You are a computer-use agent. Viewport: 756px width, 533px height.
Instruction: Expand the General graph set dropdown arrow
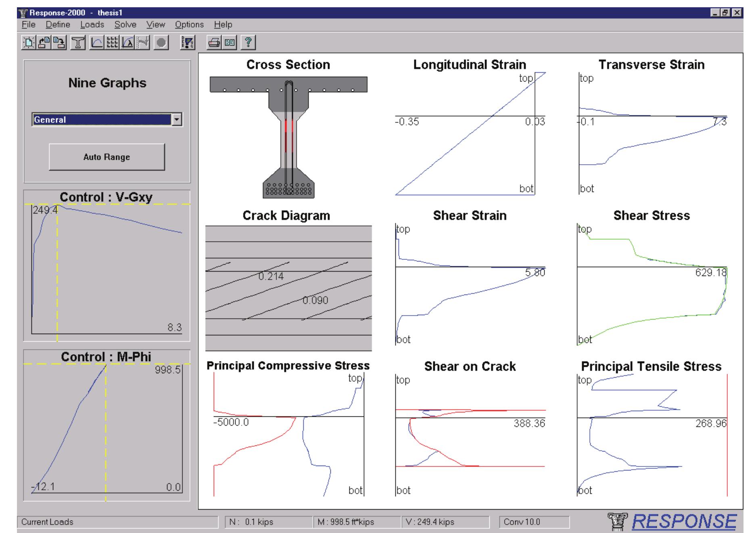pos(177,119)
